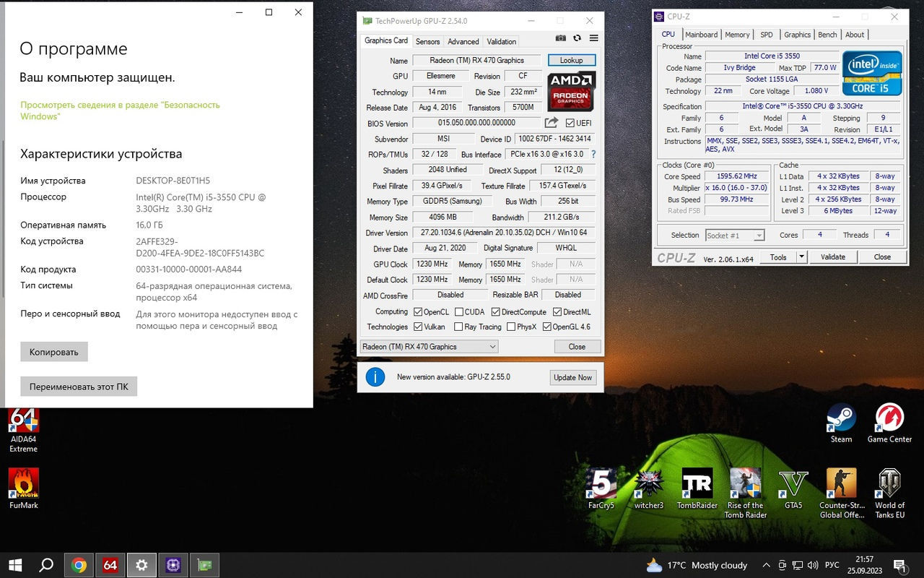Show hidden tray icons with the chevron

coord(765,565)
